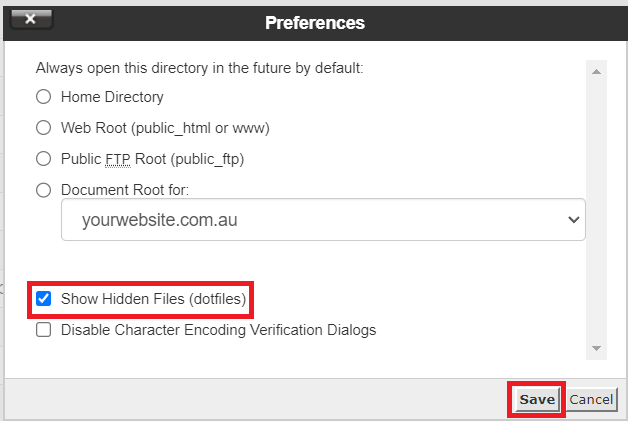The height and width of the screenshot is (421, 628).
Task: Click the vertical scrollbar track
Action: coord(597,210)
